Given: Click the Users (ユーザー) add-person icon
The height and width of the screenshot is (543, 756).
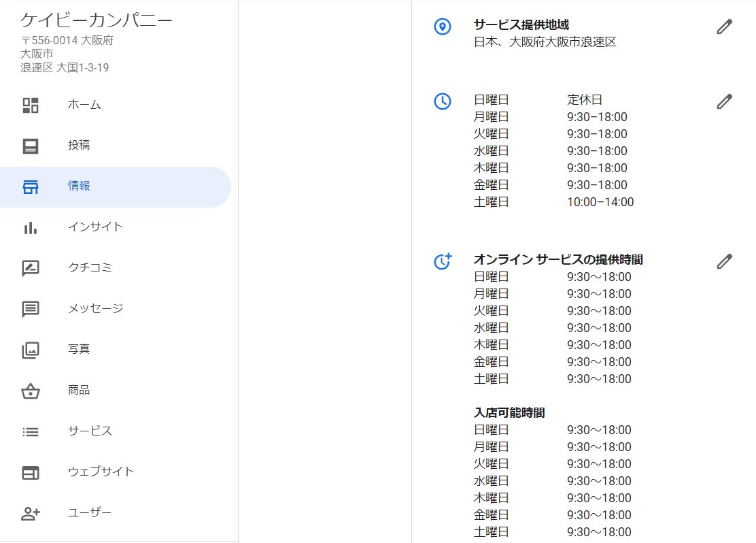Looking at the screenshot, I should click(31, 514).
